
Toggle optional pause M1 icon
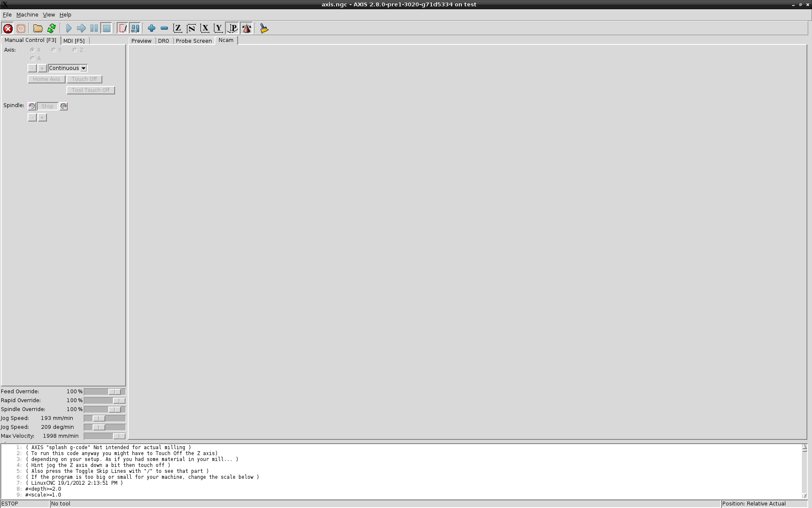click(x=135, y=28)
